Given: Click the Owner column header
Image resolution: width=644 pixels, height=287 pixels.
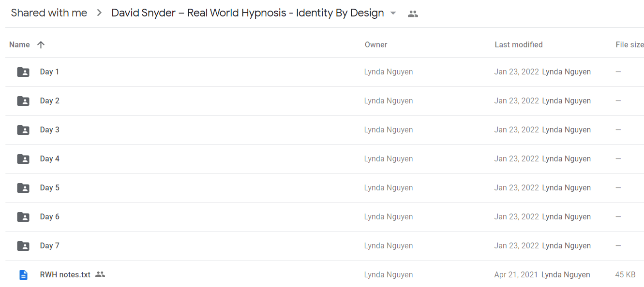Looking at the screenshot, I should pos(376,44).
